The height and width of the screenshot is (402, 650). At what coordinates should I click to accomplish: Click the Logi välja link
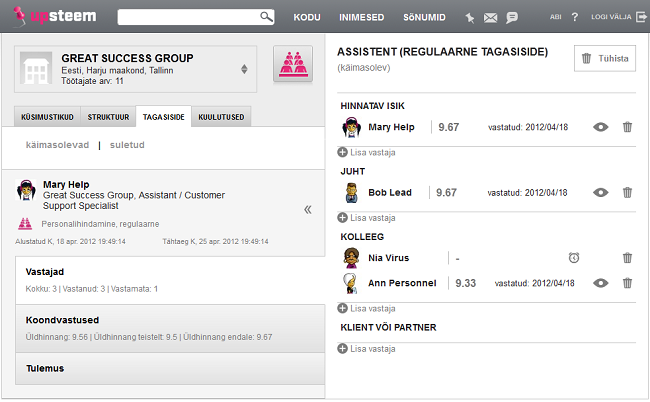[x=611, y=17]
